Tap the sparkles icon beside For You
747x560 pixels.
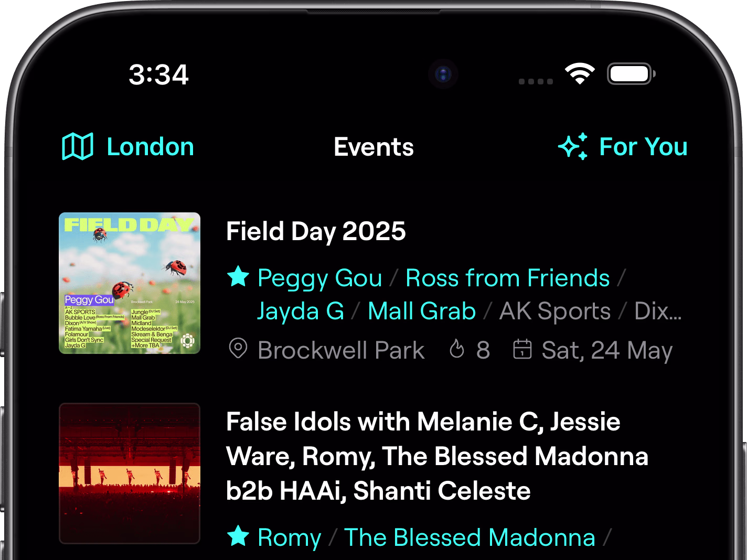coord(573,146)
